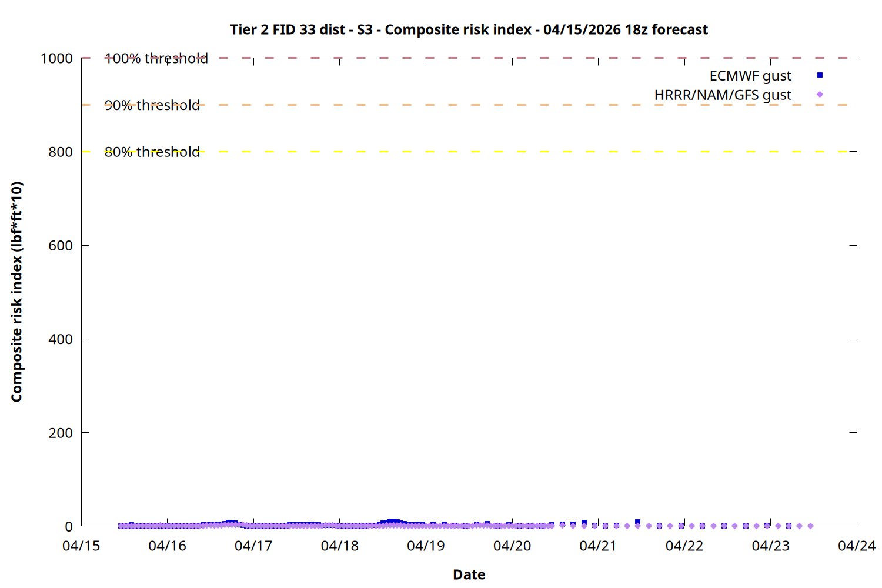Click the blue ECMWF gust legend marker

click(820, 75)
